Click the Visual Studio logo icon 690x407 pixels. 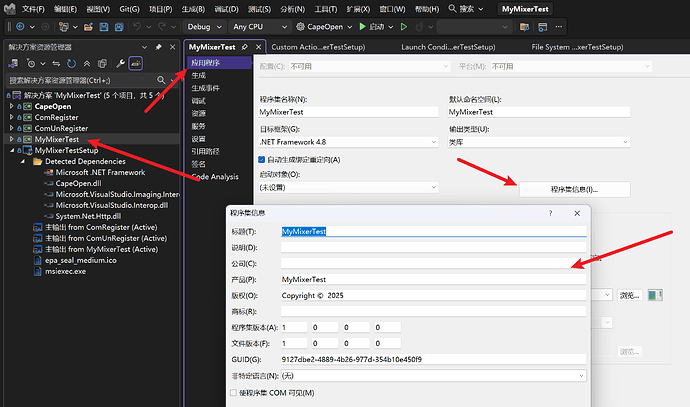[x=10, y=9]
